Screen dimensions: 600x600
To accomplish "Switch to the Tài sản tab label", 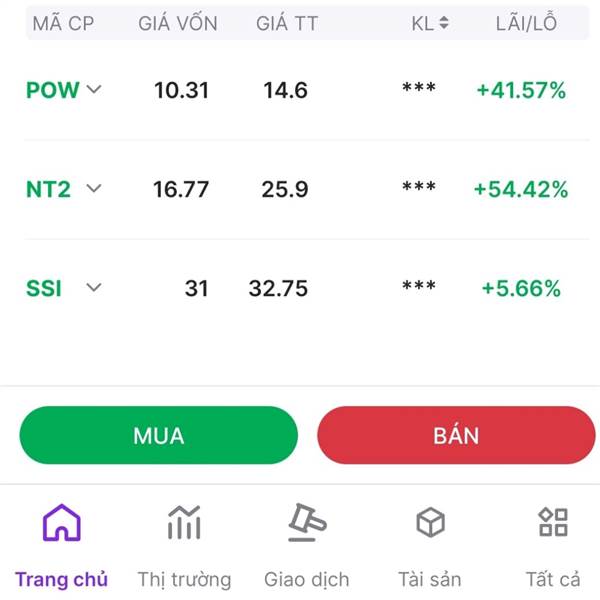I will coord(430,579).
